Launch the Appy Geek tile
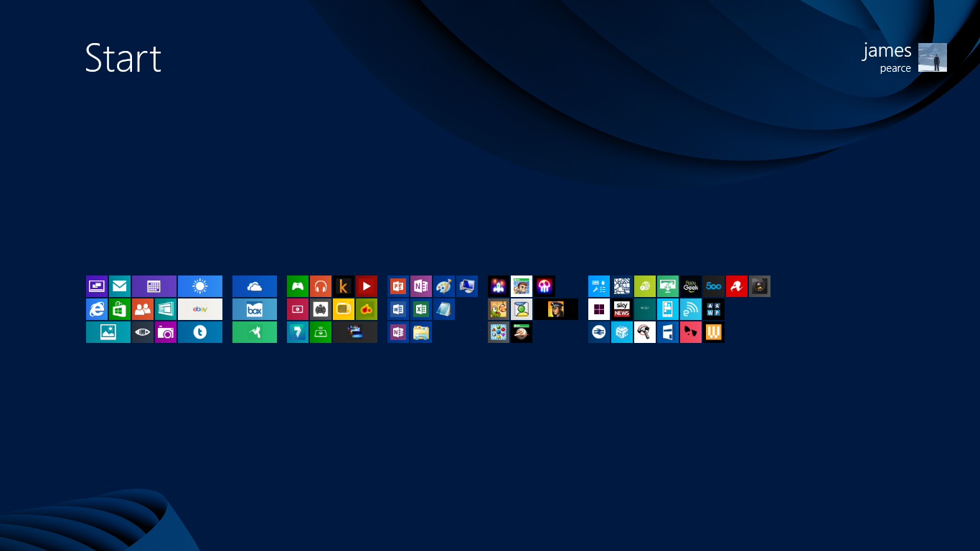This screenshot has height=551, width=980. tap(691, 286)
